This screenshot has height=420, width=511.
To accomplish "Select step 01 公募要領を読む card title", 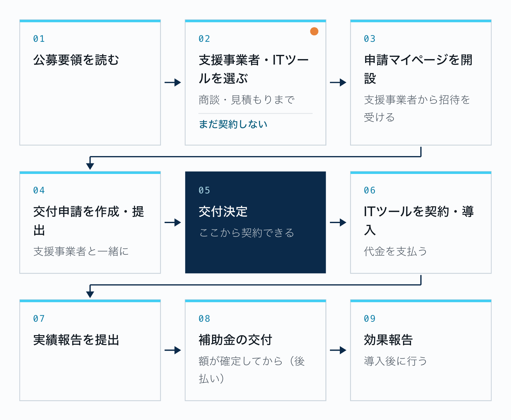I will 76,60.
